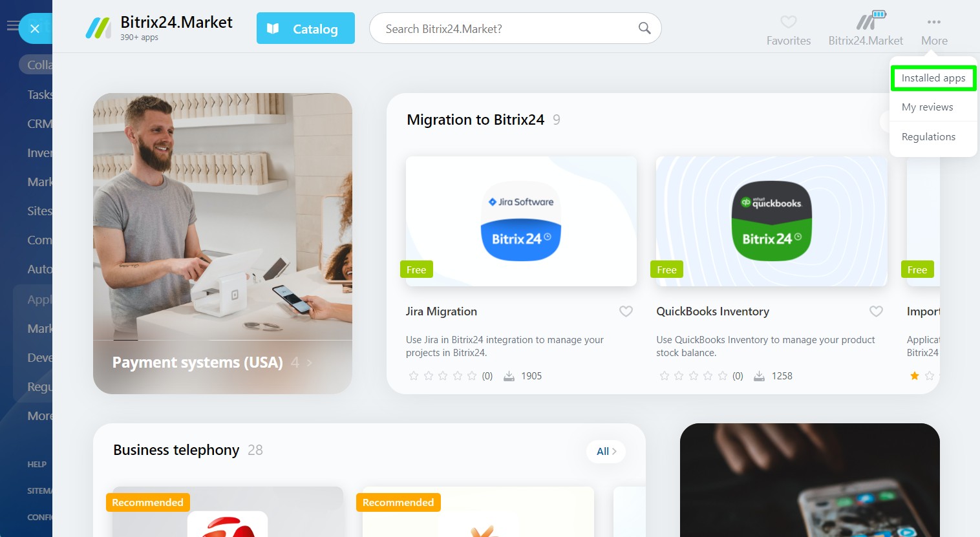Open the Jira Migration app title

point(442,311)
